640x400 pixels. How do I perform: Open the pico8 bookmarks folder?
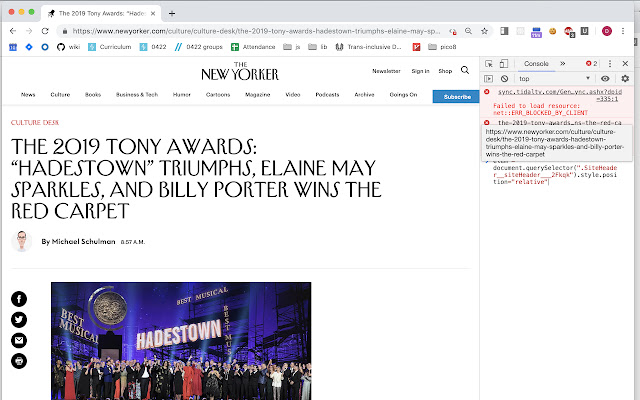(x=442, y=47)
